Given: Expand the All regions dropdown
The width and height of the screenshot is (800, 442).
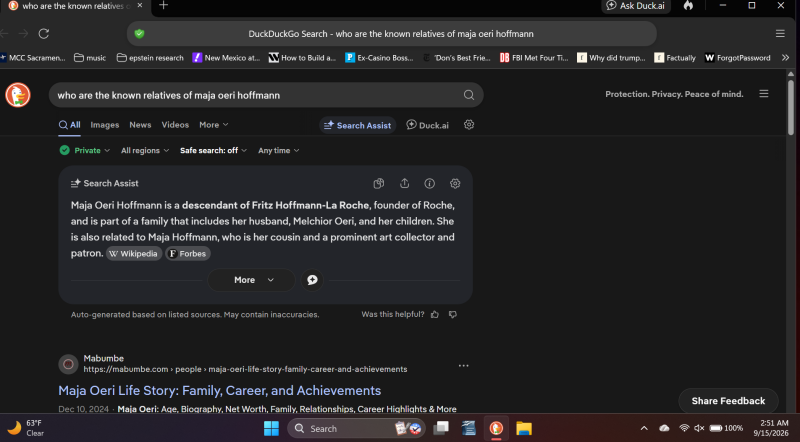Looking at the screenshot, I should point(145,151).
